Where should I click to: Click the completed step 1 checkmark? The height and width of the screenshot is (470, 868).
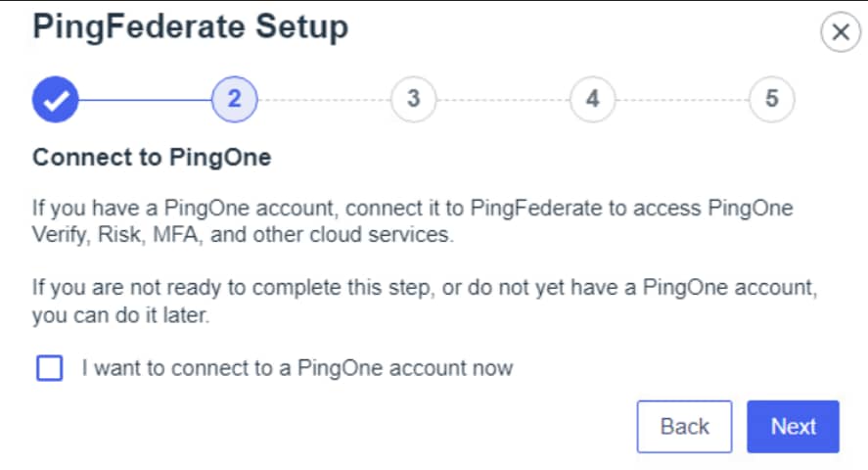(56, 99)
